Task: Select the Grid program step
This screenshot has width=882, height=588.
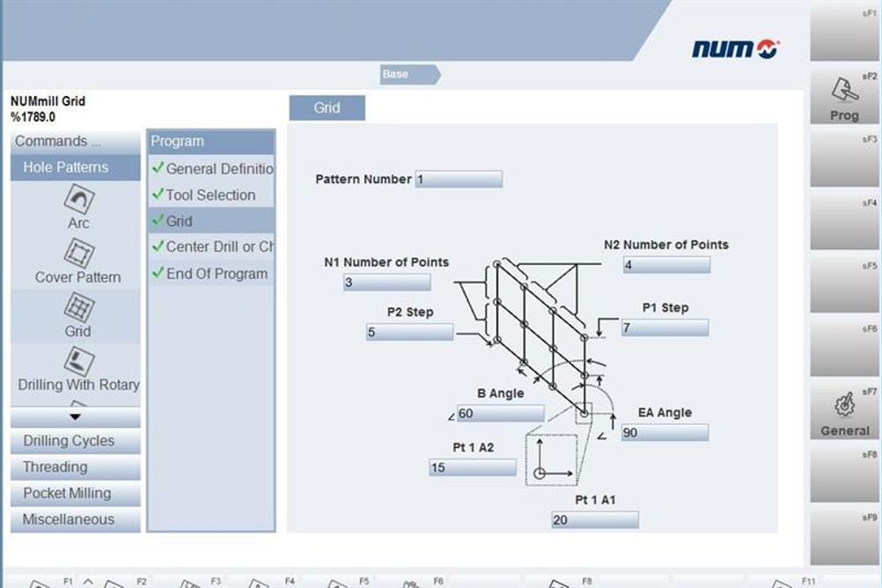Action: point(211,221)
